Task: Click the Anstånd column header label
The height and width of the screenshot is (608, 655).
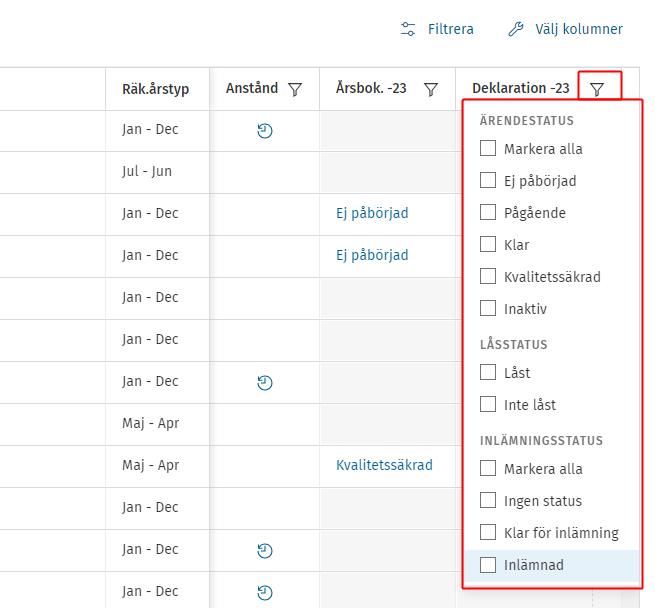Action: point(252,88)
